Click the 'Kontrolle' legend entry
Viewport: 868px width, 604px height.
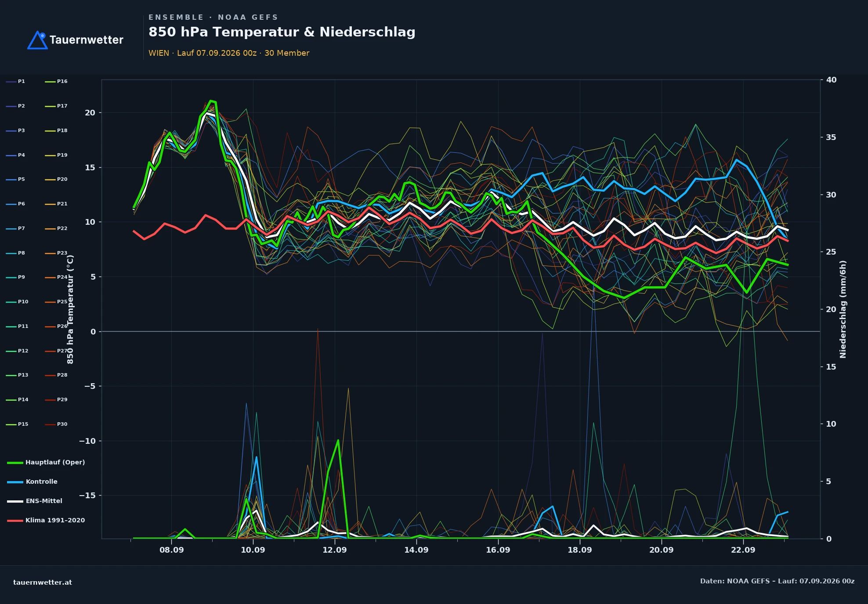click(33, 482)
